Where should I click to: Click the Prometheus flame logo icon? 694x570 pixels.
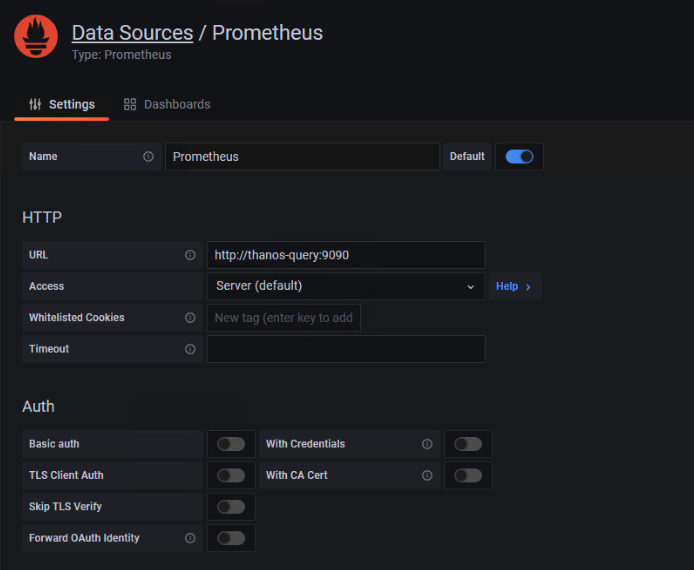[x=36, y=36]
